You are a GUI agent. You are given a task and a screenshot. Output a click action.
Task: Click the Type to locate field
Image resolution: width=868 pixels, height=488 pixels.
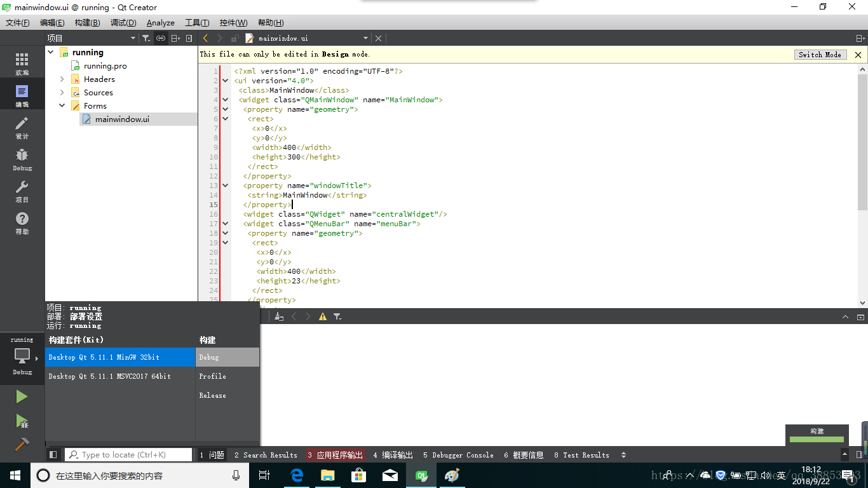(x=128, y=455)
